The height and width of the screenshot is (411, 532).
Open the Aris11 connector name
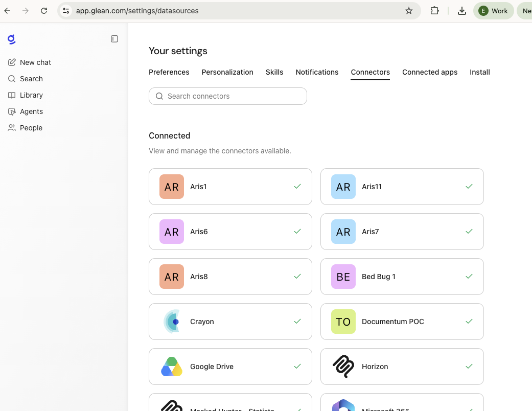click(x=372, y=187)
